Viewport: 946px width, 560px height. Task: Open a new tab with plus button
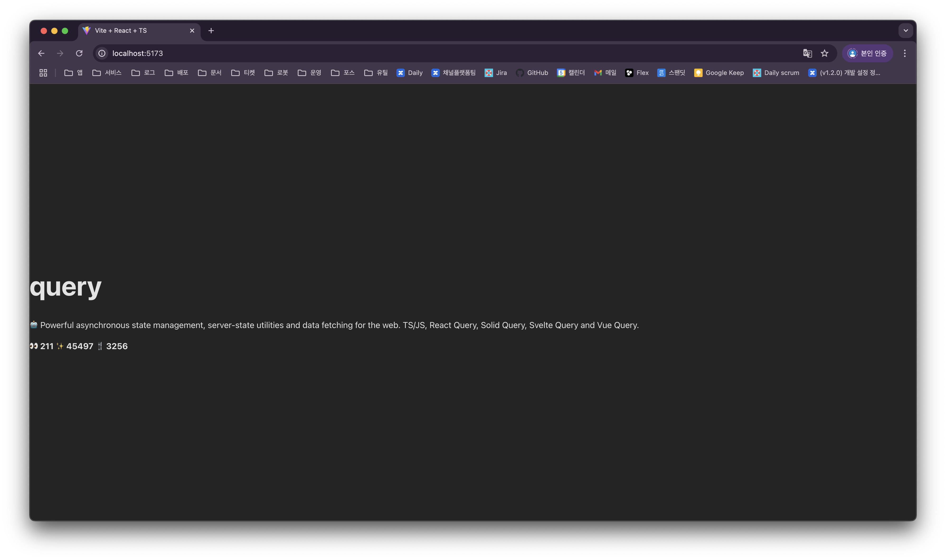[211, 31]
